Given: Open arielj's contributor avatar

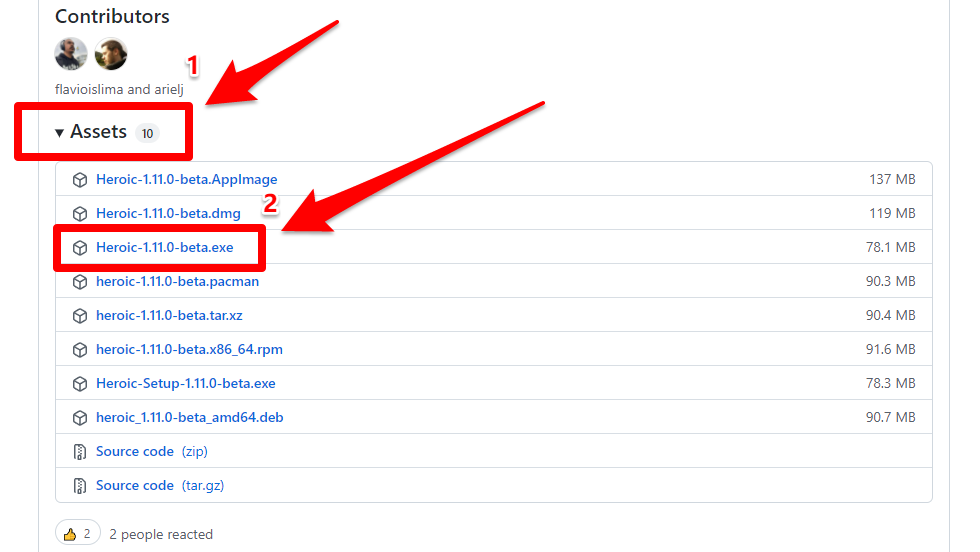Looking at the screenshot, I should [x=111, y=54].
